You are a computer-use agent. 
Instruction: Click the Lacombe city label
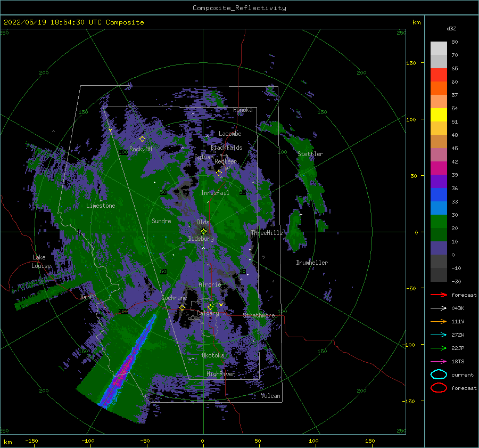click(x=230, y=134)
